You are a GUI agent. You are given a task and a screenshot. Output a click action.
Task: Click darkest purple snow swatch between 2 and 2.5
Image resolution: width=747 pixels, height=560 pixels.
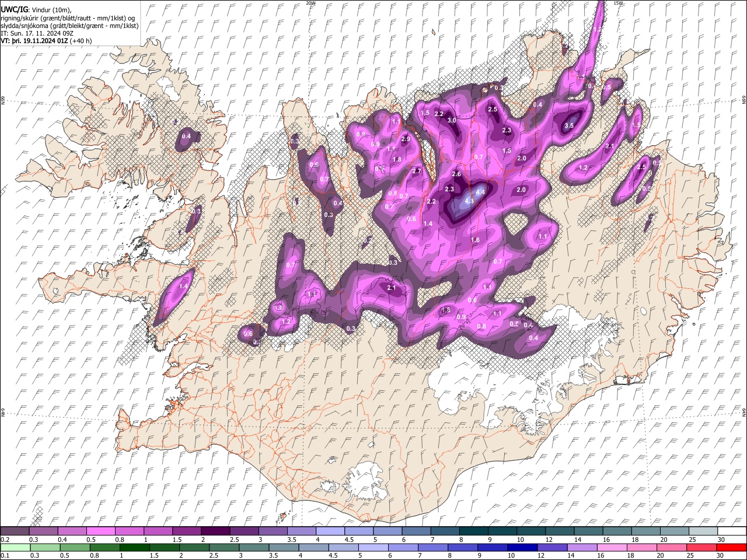[215, 531]
